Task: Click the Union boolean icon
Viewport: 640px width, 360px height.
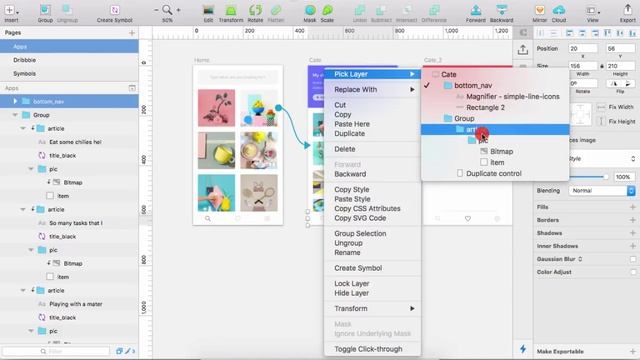Action: [x=360, y=13]
